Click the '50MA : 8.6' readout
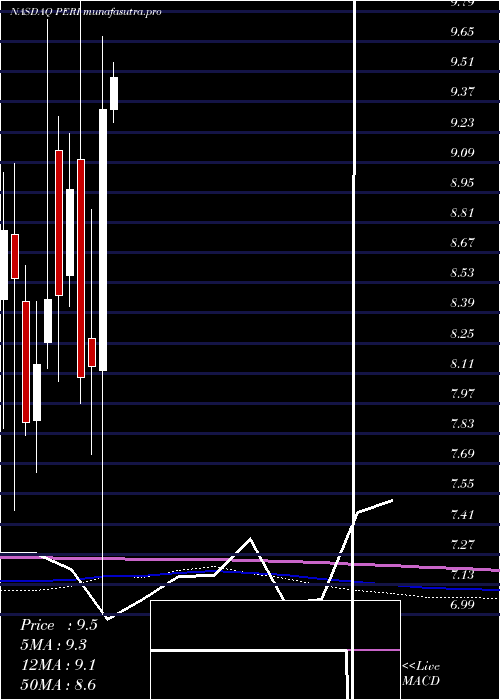The width and height of the screenshot is (500, 700). coord(58,684)
